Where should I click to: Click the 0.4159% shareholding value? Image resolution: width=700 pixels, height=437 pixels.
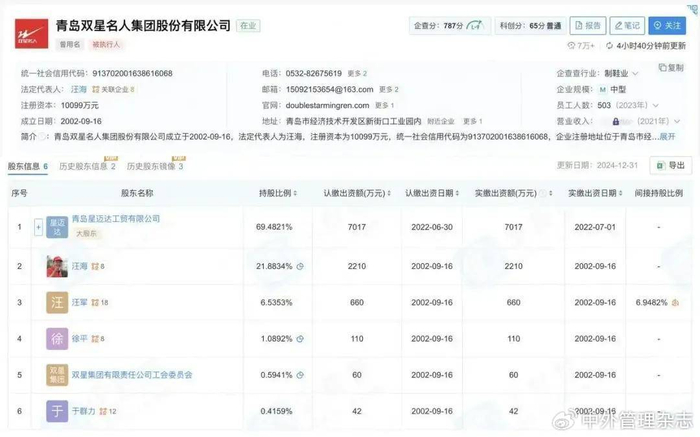click(x=276, y=411)
